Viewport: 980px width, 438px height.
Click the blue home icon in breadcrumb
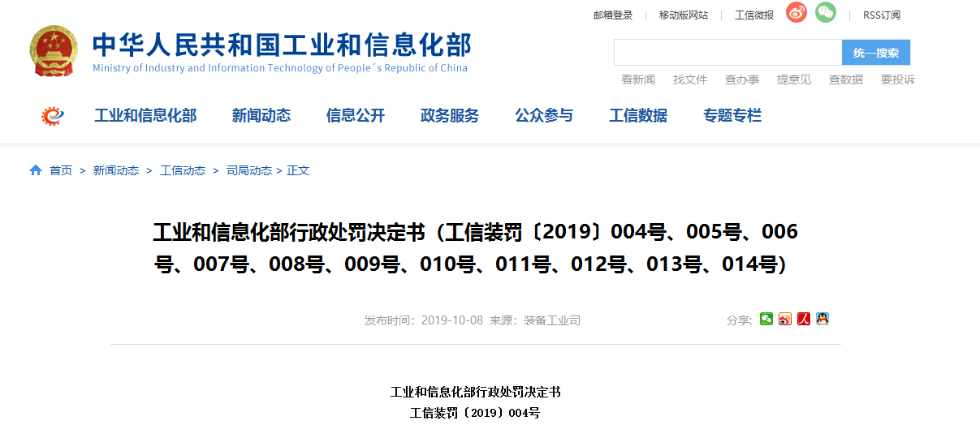click(x=36, y=170)
